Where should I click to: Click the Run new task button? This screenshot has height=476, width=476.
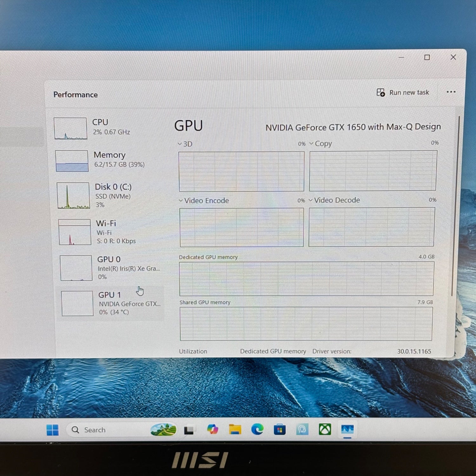pos(403,92)
